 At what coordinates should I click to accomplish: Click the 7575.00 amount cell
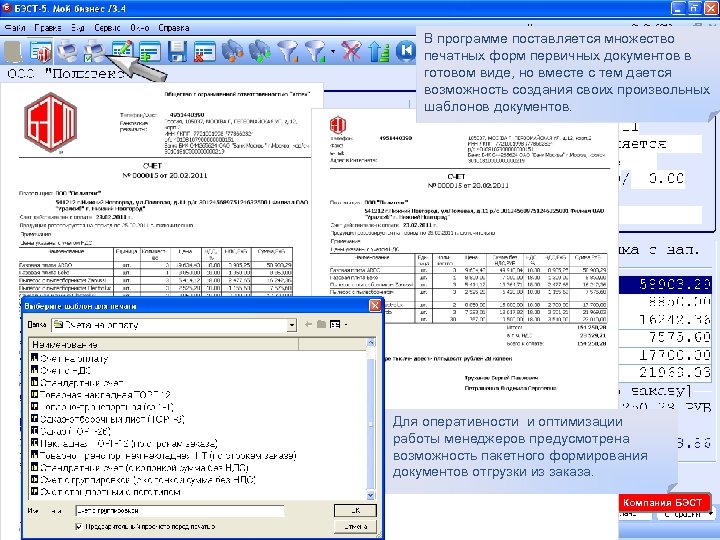[x=665, y=338]
